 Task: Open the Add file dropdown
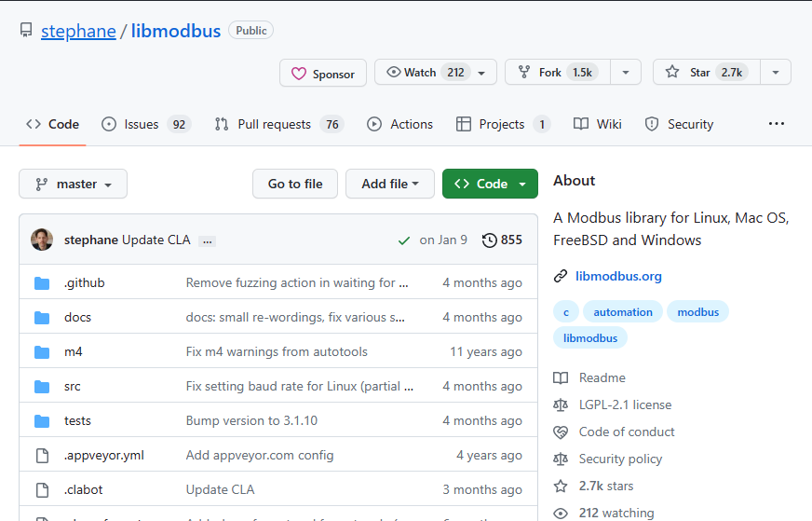390,184
